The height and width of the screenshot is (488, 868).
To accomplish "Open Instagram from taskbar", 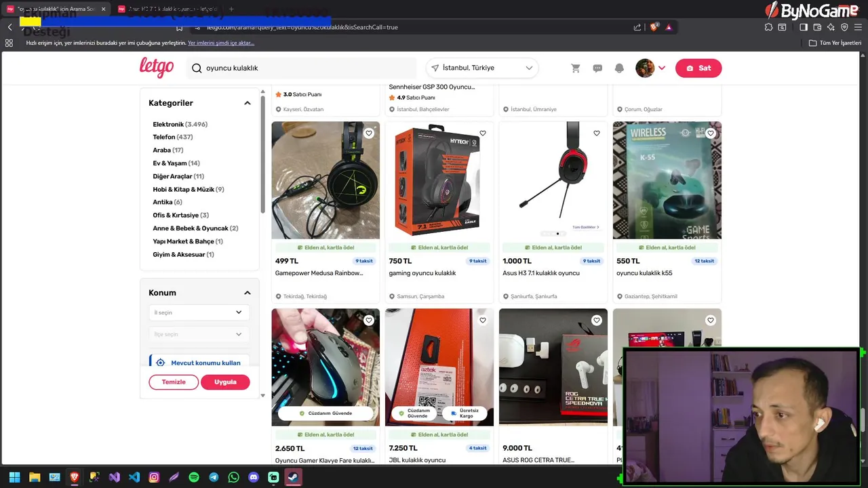I will coord(154,477).
